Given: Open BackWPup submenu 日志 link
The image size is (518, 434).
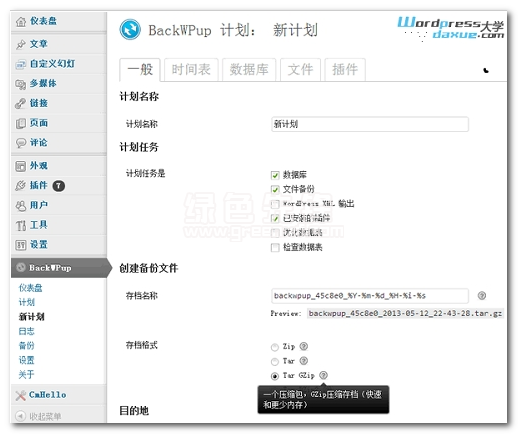Looking at the screenshot, I should coord(27,331).
